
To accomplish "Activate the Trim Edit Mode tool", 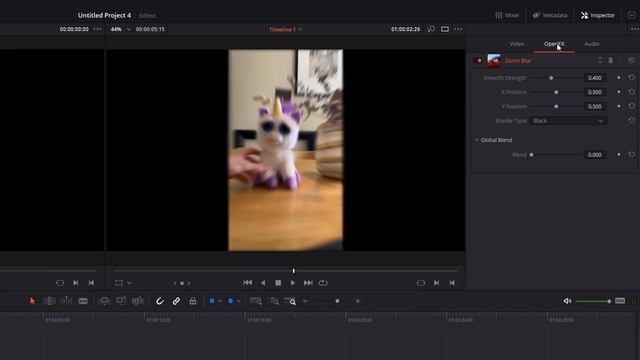I will click(x=49, y=301).
